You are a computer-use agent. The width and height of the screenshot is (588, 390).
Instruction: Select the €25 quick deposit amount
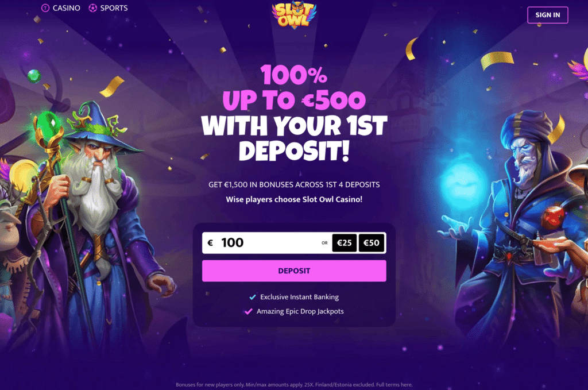(345, 243)
